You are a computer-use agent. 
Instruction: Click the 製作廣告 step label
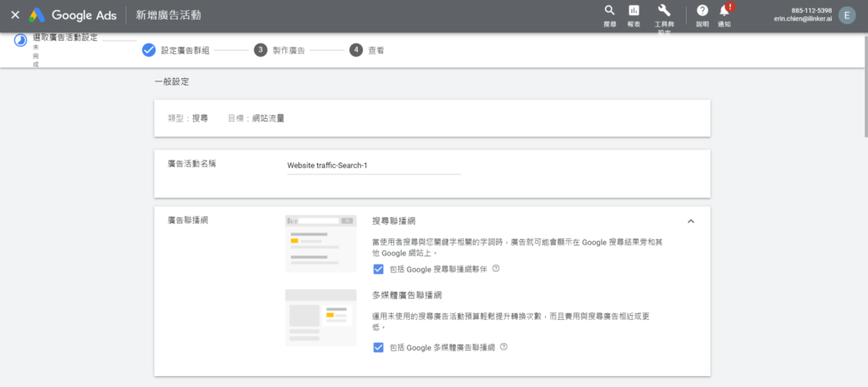[288, 50]
